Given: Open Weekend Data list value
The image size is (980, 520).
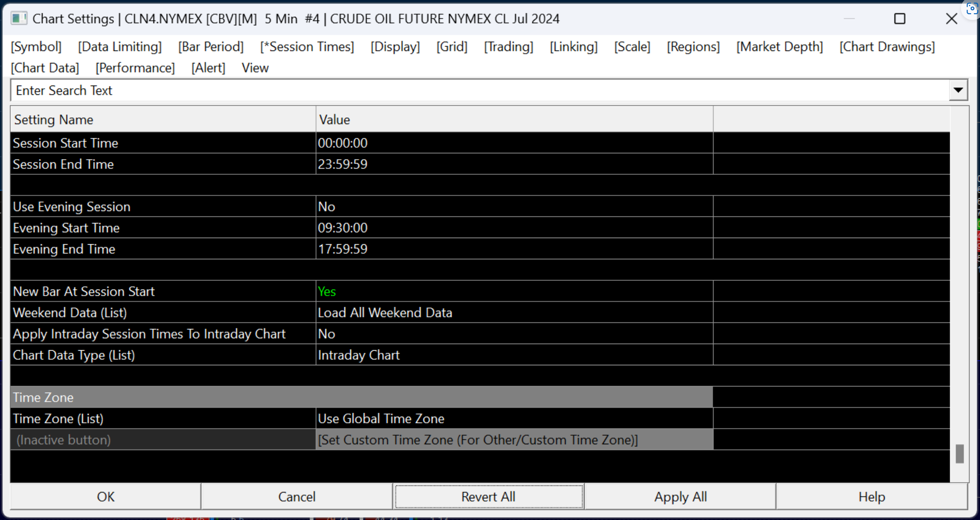Looking at the screenshot, I should (x=514, y=313).
